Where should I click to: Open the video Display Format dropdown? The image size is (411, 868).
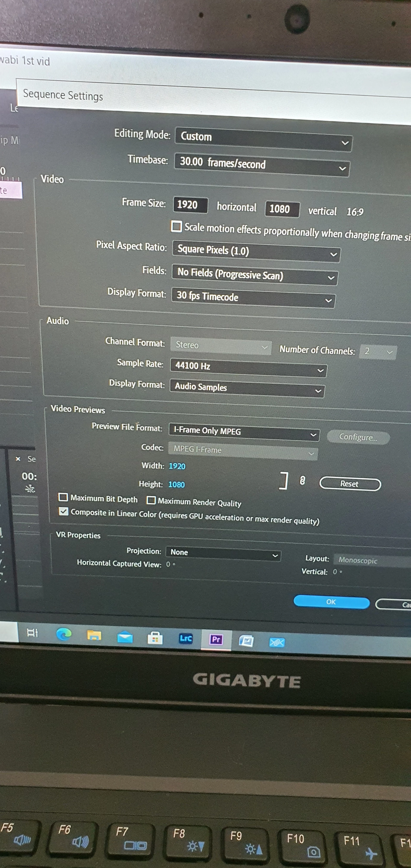coord(253,298)
